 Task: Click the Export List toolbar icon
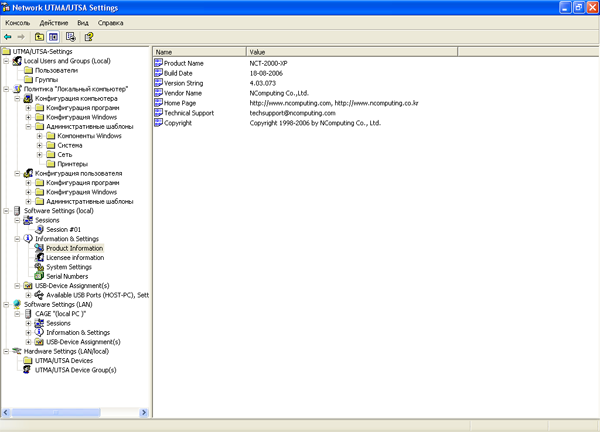pos(70,37)
